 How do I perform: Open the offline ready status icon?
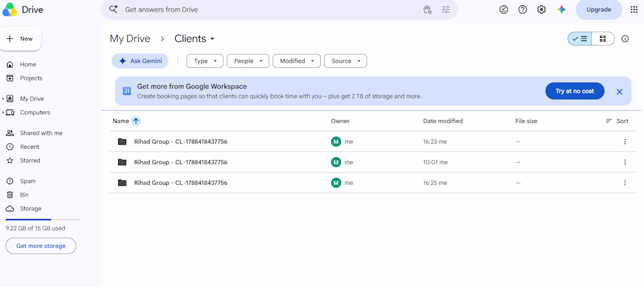pos(503,9)
